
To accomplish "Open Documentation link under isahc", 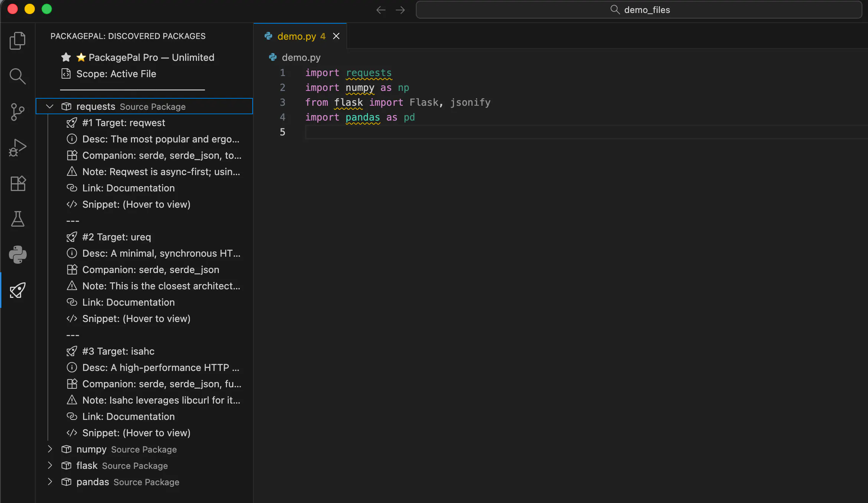I will pos(145,417).
